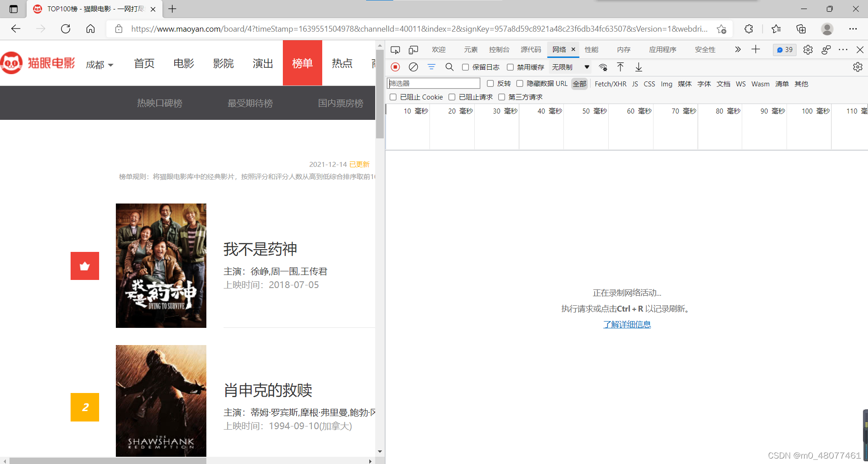Open network search magnifier
The height and width of the screenshot is (464, 868).
(x=449, y=67)
